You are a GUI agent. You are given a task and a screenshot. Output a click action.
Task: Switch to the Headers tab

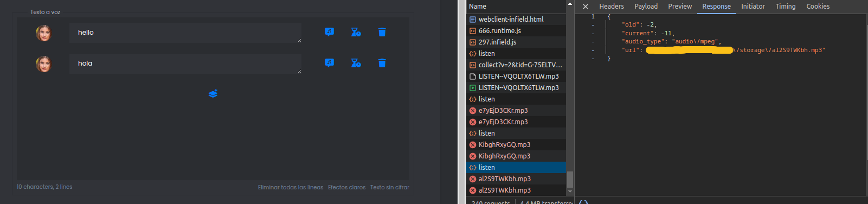612,7
